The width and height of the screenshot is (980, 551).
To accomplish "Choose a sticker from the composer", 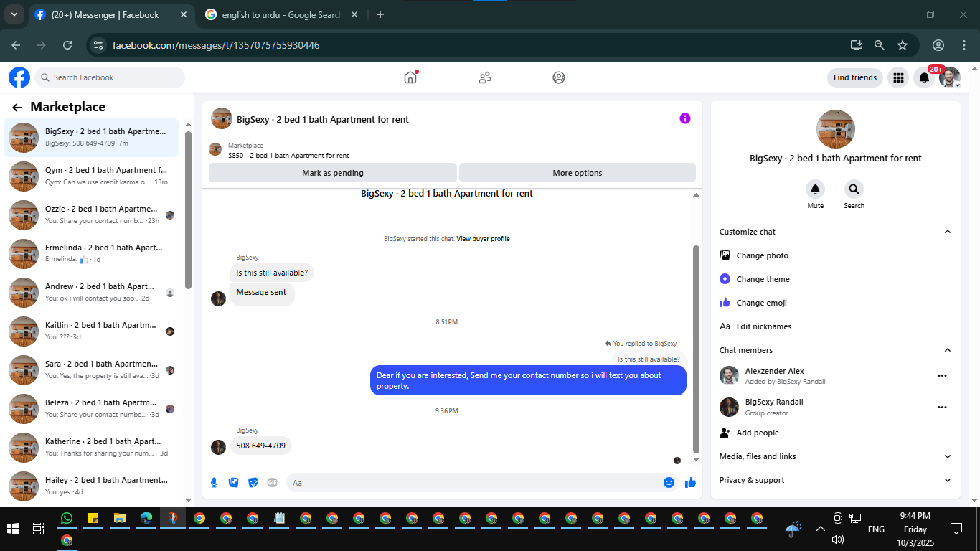I will tap(253, 483).
